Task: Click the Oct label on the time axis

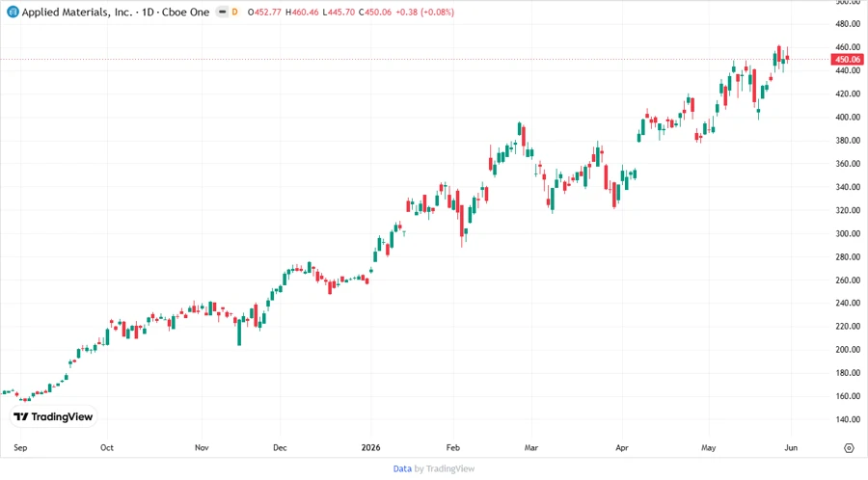Action: pyautogui.click(x=107, y=447)
